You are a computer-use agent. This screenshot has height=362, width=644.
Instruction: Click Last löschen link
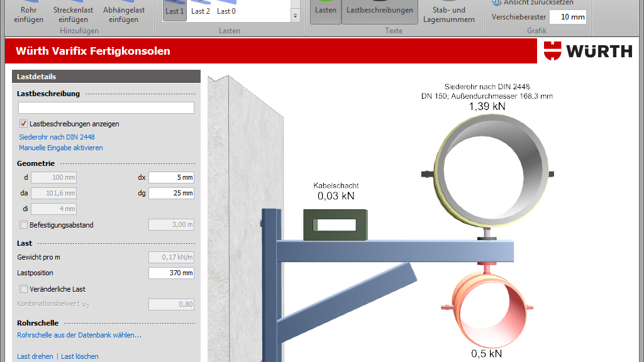80,356
